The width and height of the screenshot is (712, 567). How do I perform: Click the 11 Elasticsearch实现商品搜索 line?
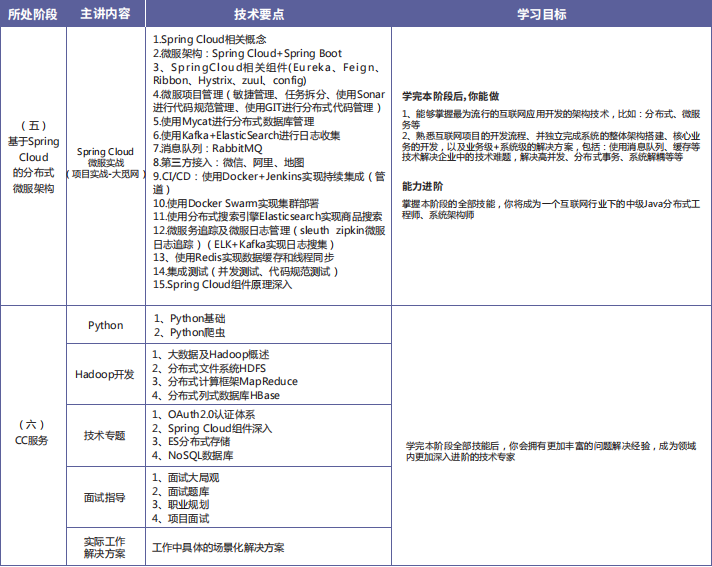267,217
